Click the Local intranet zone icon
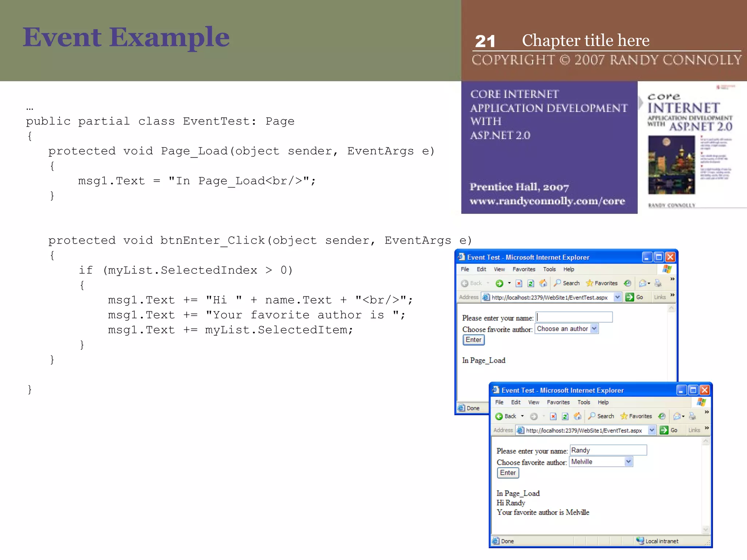Image resolution: width=747 pixels, height=560 pixels. pyautogui.click(x=640, y=541)
